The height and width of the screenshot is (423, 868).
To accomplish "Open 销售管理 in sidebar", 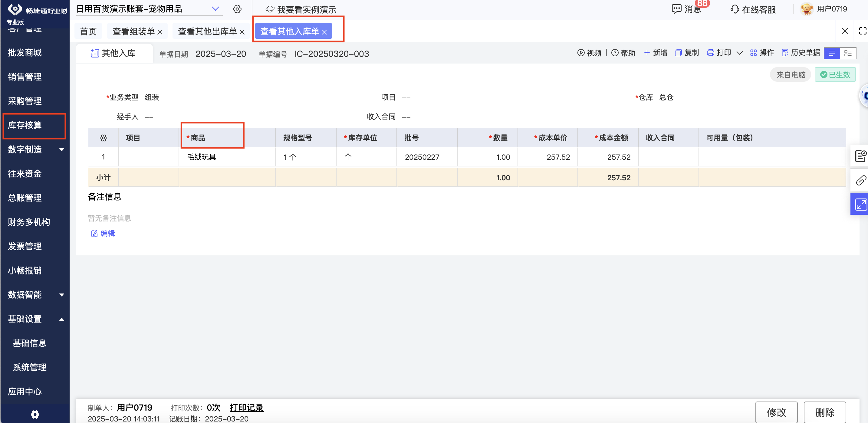I will [25, 77].
